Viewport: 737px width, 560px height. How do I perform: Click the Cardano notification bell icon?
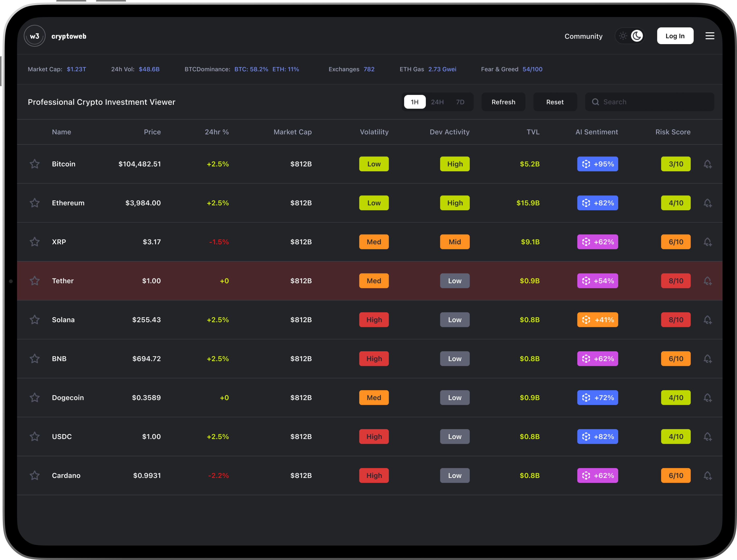click(707, 475)
